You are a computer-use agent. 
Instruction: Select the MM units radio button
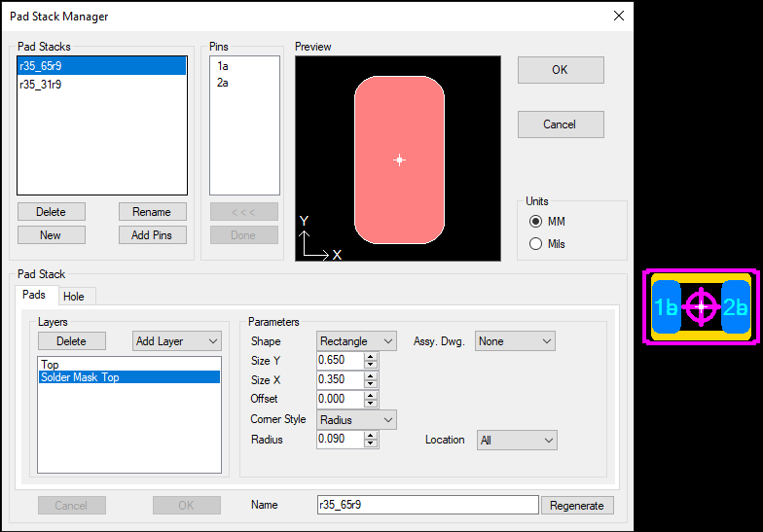pos(535,221)
